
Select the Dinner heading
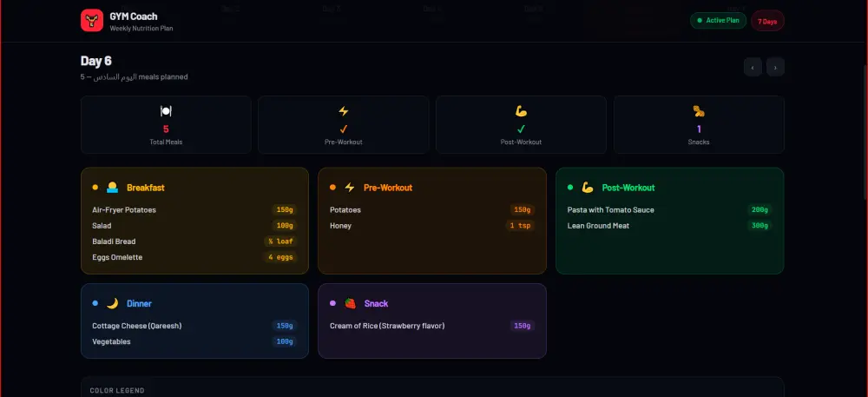139,303
